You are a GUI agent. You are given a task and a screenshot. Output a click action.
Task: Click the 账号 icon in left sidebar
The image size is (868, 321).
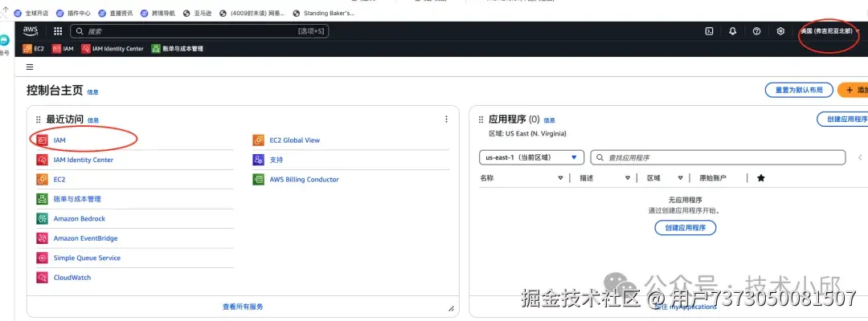tap(5, 40)
